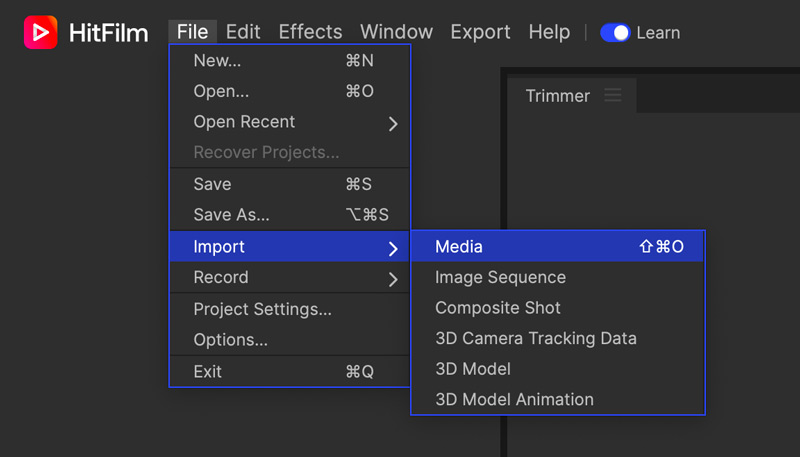Image resolution: width=800 pixels, height=457 pixels.
Task: Toggle the Learn switch
Action: tap(615, 33)
